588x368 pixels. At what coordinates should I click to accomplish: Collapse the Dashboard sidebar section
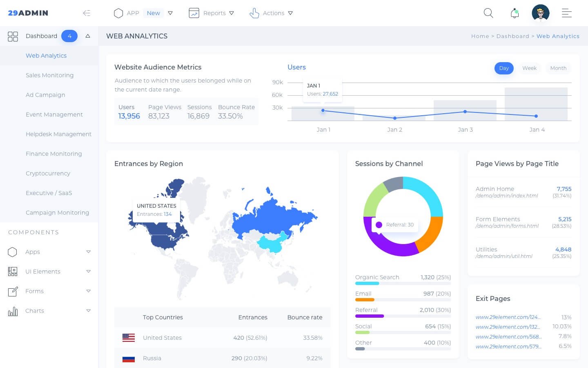(87, 36)
